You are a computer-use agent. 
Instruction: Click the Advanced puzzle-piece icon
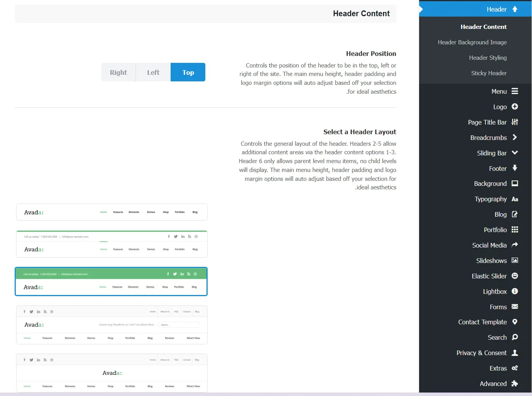[515, 383]
